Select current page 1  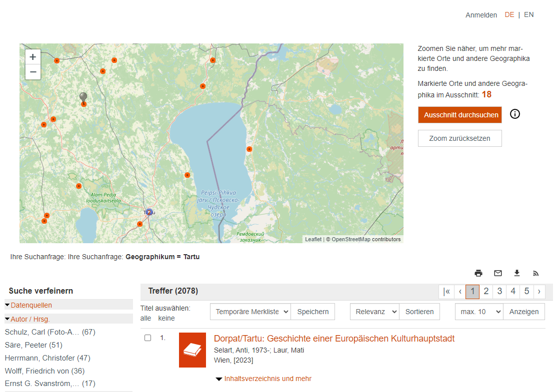click(472, 291)
